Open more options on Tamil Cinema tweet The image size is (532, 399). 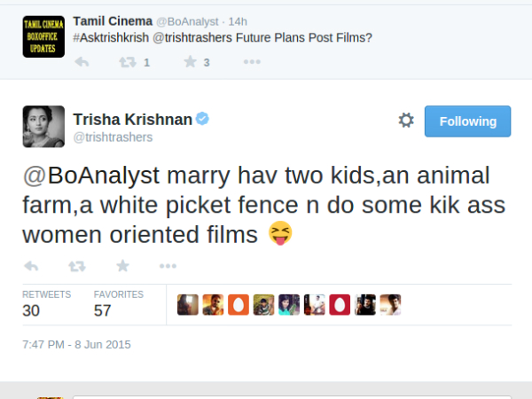(252, 62)
